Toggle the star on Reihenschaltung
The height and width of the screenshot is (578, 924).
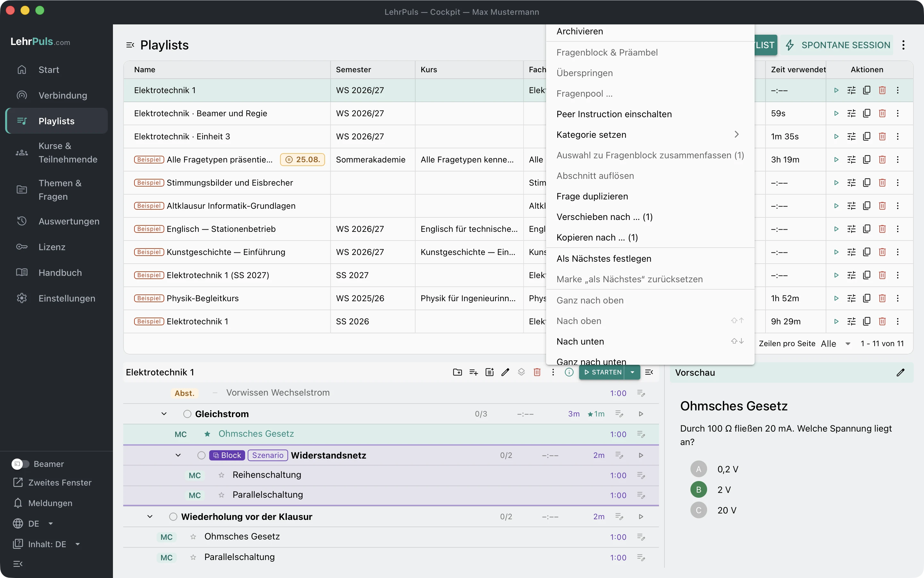221,475
